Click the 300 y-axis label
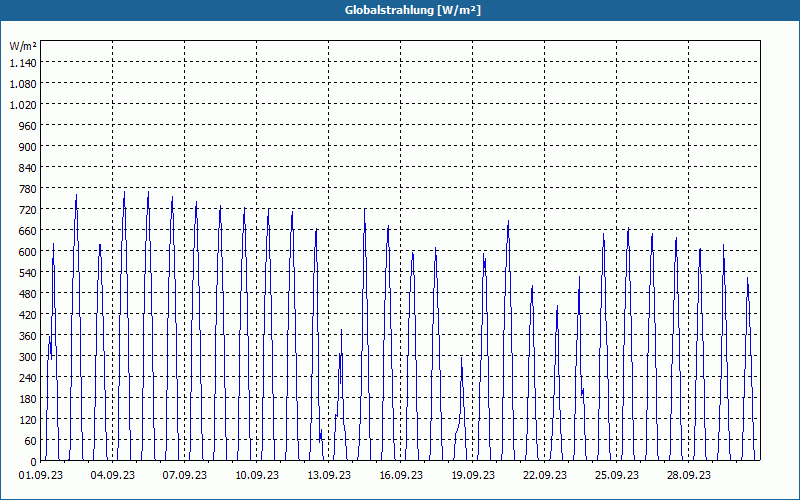This screenshot has height=500, width=800. 28,357
